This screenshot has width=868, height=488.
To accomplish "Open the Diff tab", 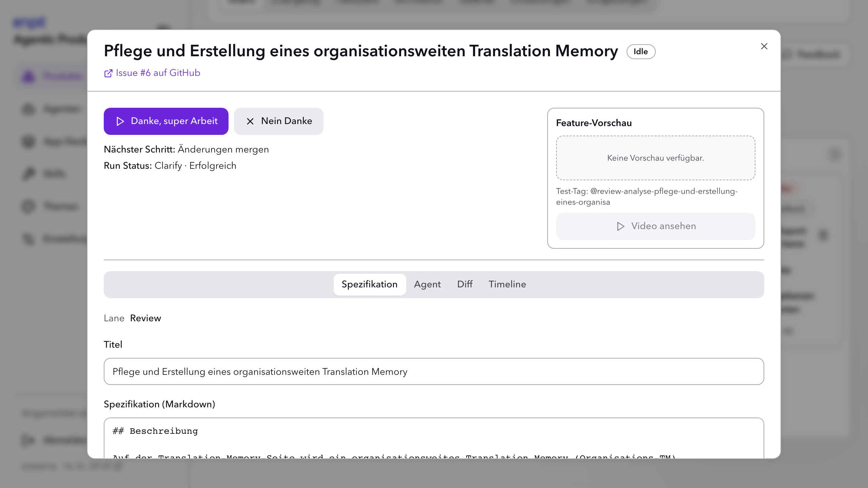I will [465, 284].
